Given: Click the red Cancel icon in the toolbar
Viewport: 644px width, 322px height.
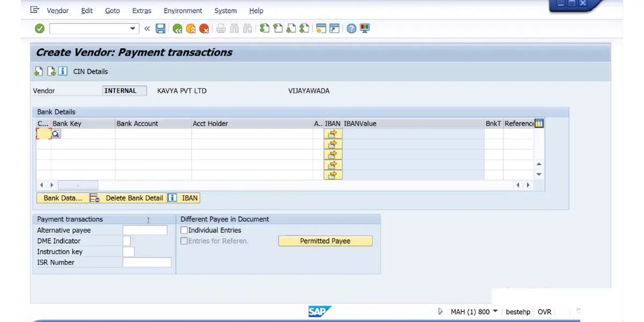Looking at the screenshot, I should click(x=204, y=28).
